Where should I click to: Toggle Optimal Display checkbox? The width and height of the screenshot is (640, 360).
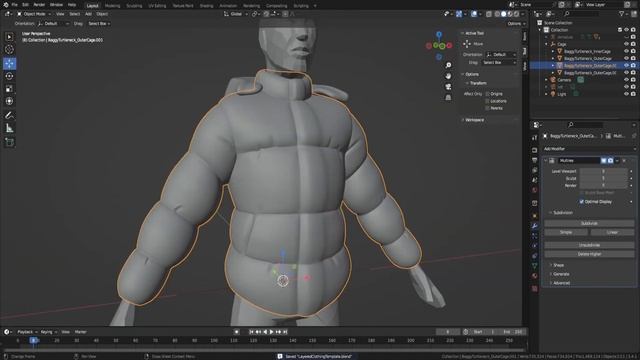(x=582, y=202)
